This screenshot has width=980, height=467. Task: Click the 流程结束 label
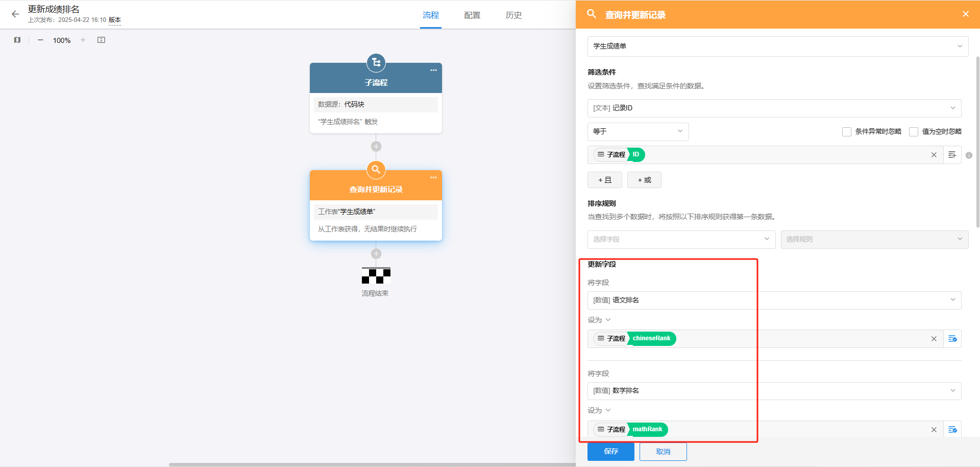pyautogui.click(x=375, y=293)
